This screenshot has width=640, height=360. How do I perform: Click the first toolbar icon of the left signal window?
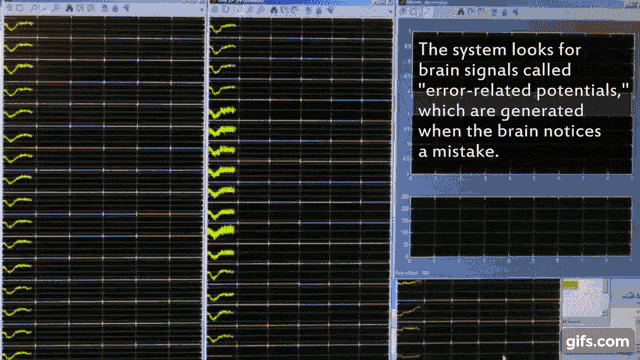click(x=9, y=7)
